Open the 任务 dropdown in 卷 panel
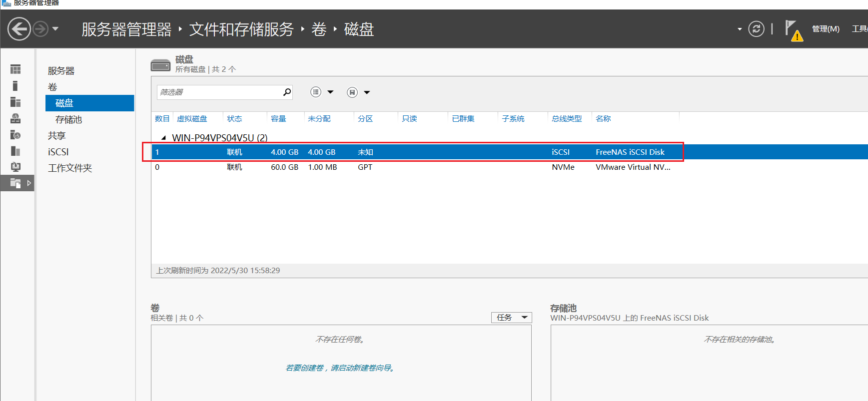868x401 pixels. pyautogui.click(x=512, y=318)
